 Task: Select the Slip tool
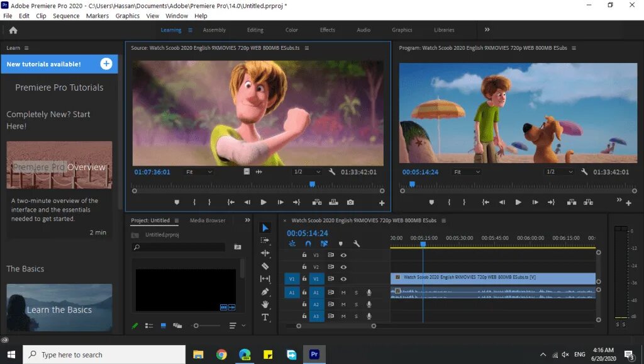265,279
